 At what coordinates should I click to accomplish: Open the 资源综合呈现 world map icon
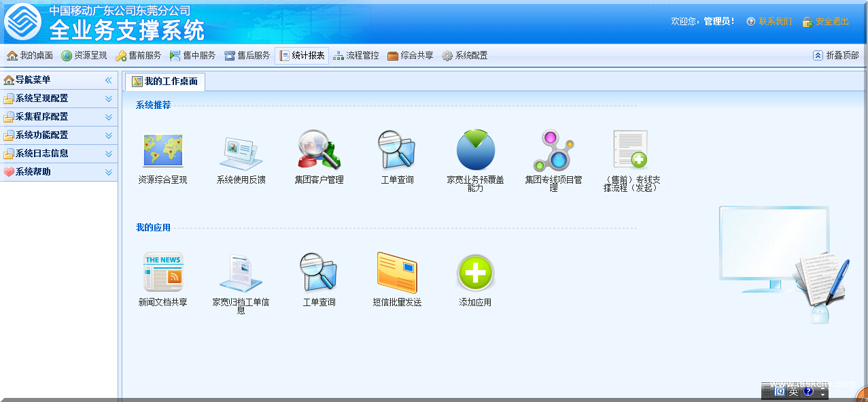(162, 151)
